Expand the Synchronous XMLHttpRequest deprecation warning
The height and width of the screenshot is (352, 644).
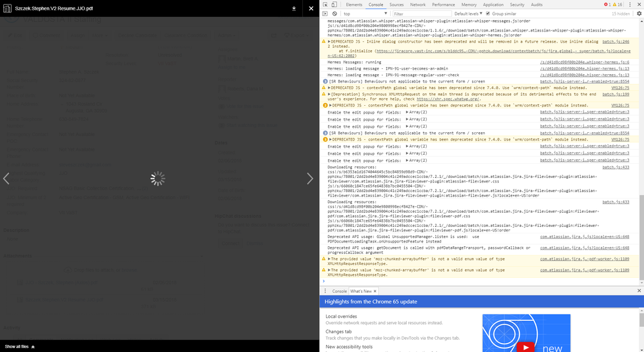point(329,94)
